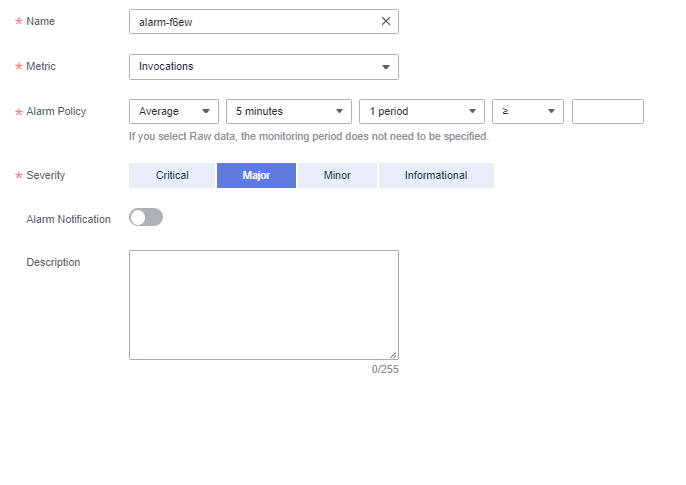Image resolution: width=686 pixels, height=485 pixels.
Task: Open the ≥ comparison operator dropdown
Action: pos(528,112)
